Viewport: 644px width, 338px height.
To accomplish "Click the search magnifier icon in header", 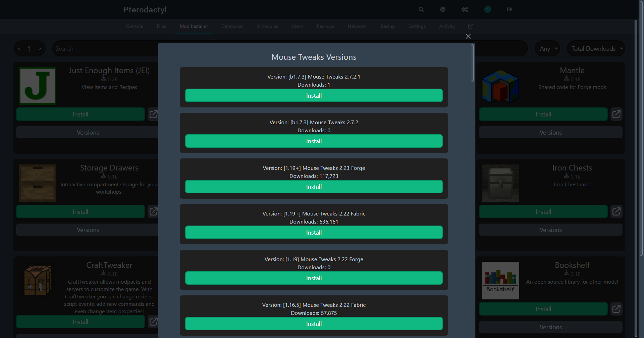I will click(421, 9).
